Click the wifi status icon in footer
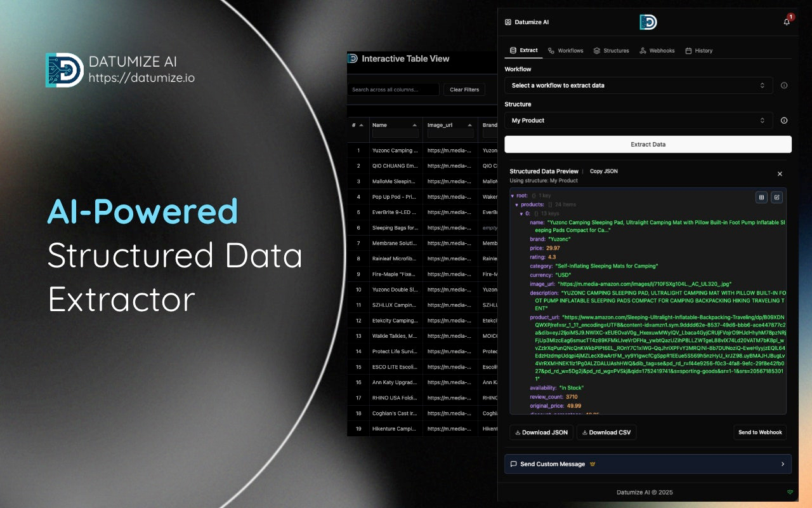 tap(790, 492)
